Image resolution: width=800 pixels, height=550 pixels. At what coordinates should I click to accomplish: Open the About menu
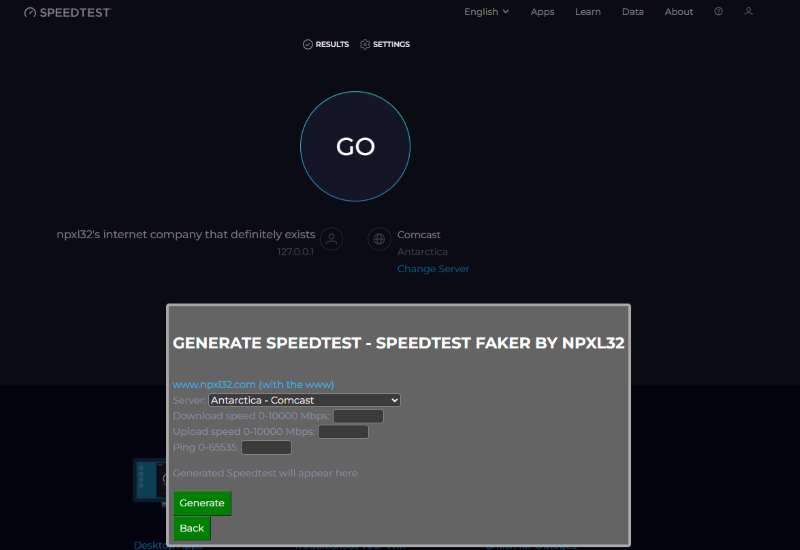[x=679, y=12]
